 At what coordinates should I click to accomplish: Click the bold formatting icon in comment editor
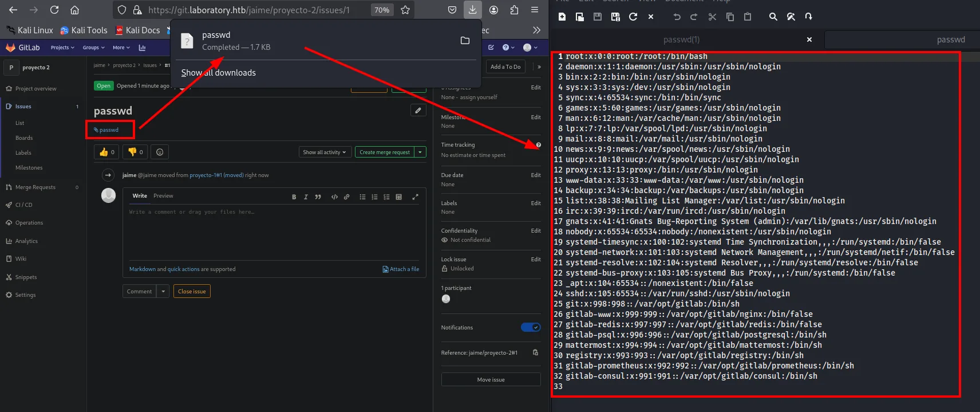(294, 197)
